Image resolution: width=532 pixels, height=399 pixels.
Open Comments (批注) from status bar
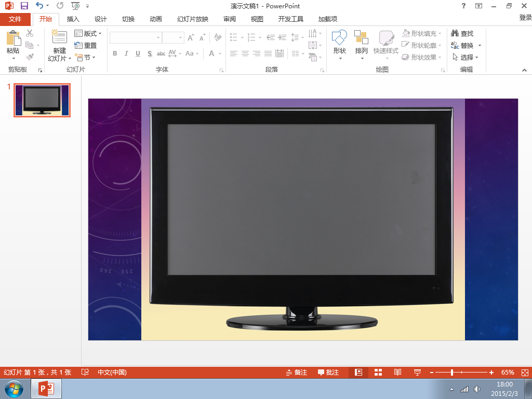(328, 372)
